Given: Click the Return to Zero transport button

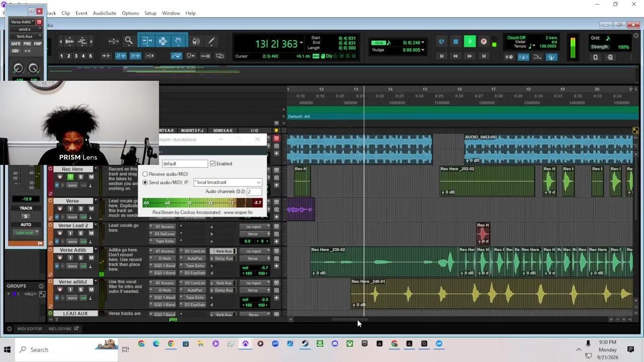Looking at the screenshot, I should click(441, 56).
